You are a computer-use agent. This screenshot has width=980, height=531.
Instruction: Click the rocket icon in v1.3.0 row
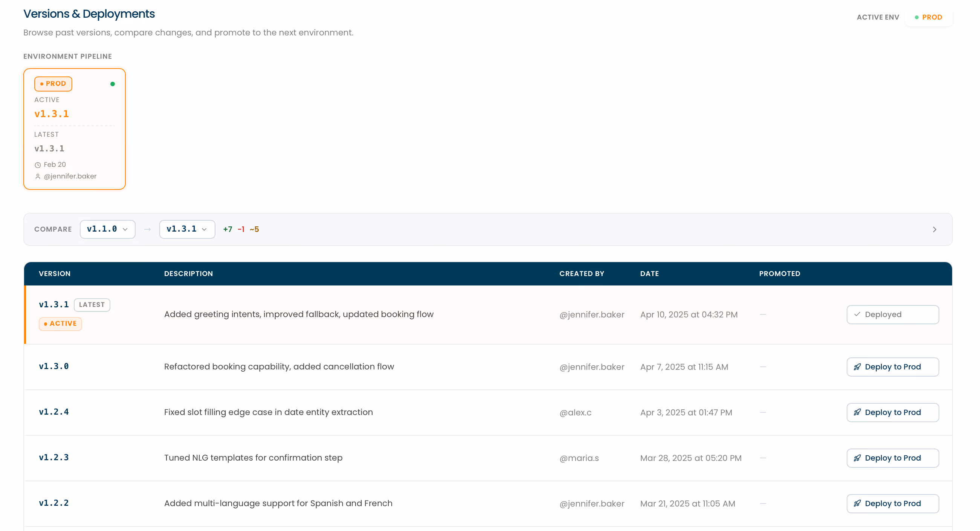click(x=857, y=367)
